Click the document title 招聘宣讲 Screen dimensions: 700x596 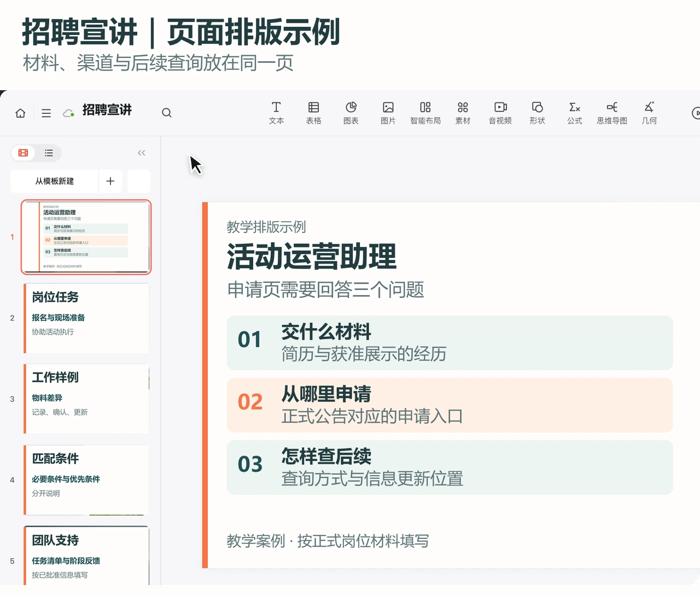107,110
